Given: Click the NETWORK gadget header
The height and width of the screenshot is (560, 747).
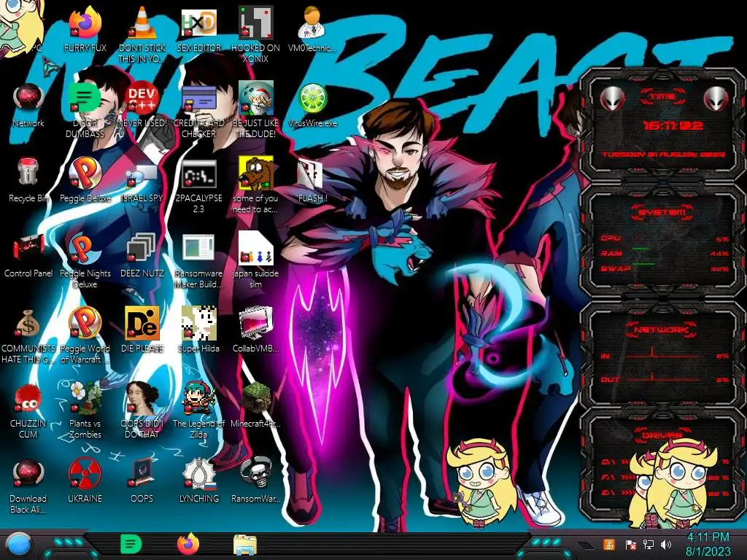Looking at the screenshot, I should (x=661, y=330).
